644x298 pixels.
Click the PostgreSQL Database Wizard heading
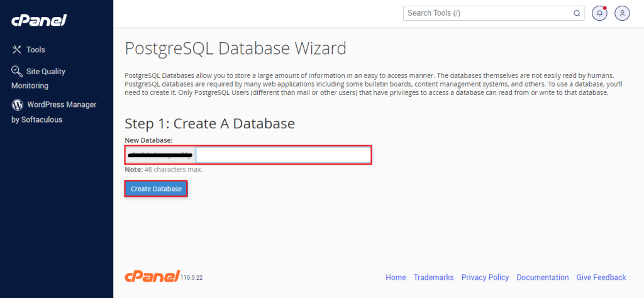235,48
